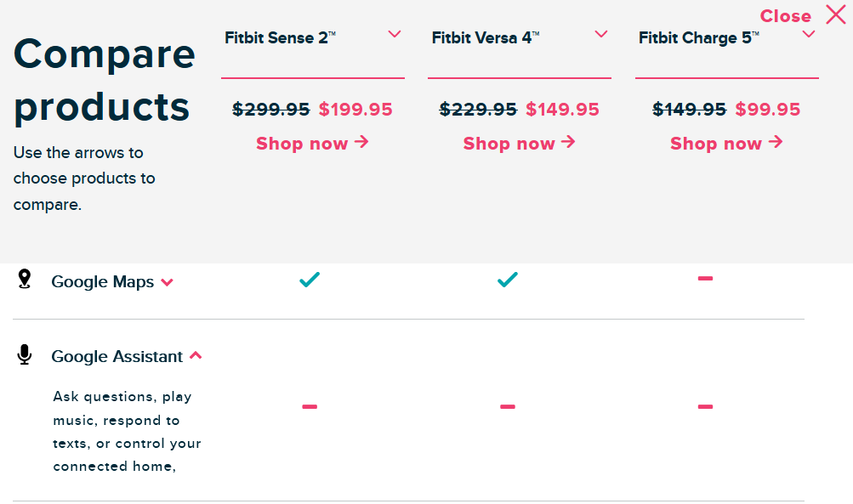
Task: Expand the Google Maps feature description
Action: [167, 282]
